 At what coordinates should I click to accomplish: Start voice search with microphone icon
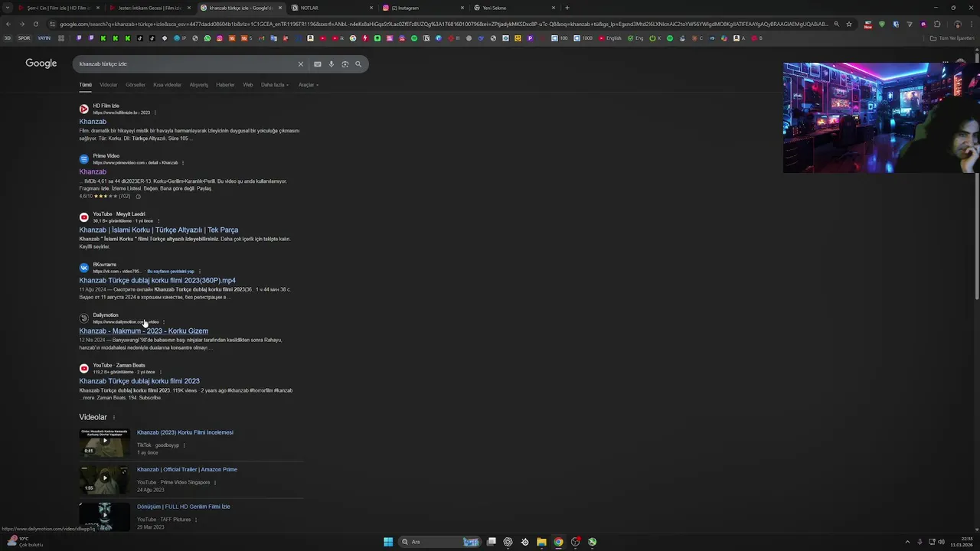click(x=332, y=64)
